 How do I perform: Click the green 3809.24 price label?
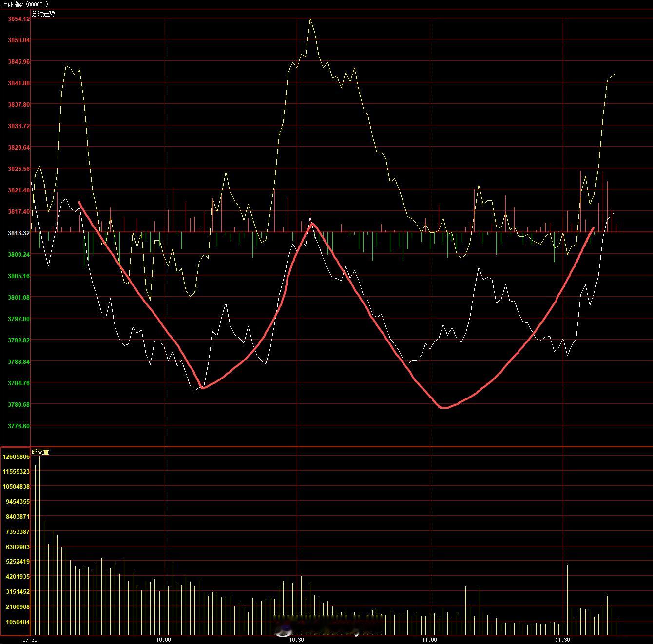pos(19,254)
